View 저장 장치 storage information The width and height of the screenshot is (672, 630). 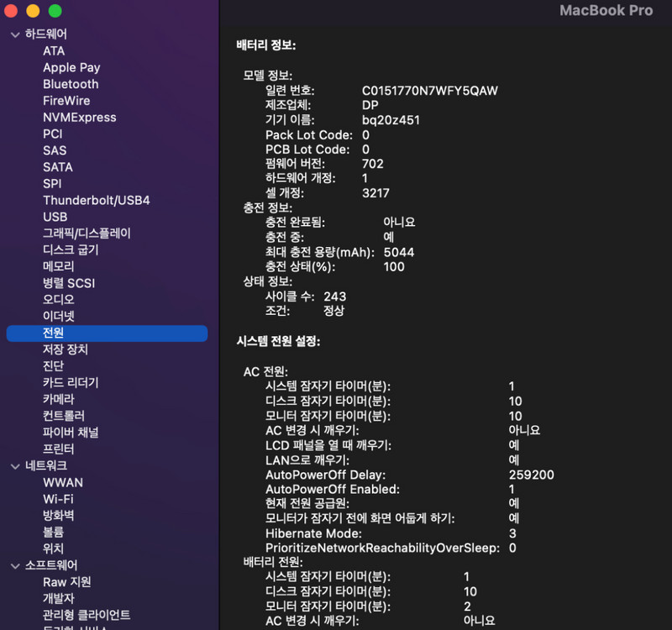pos(67,349)
